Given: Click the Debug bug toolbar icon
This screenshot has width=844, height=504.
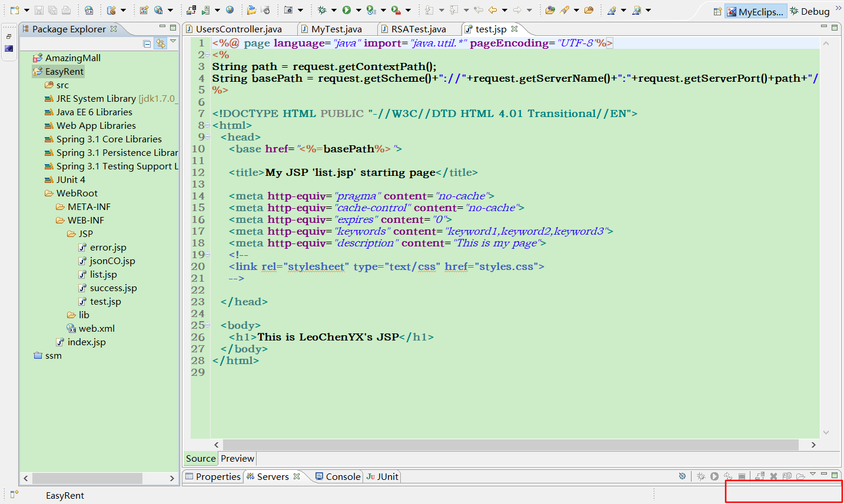Looking at the screenshot, I should [x=322, y=10].
